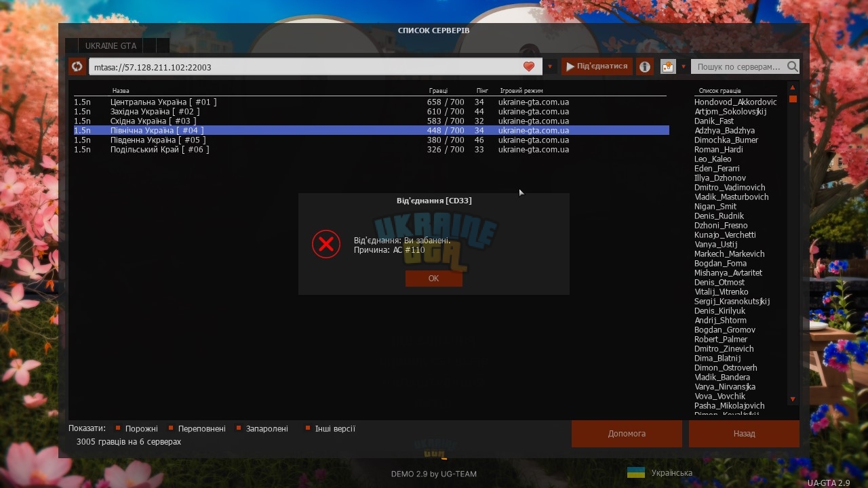Select server Західна Україна [ #02 ]
The height and width of the screenshot is (488, 868).
(371, 112)
